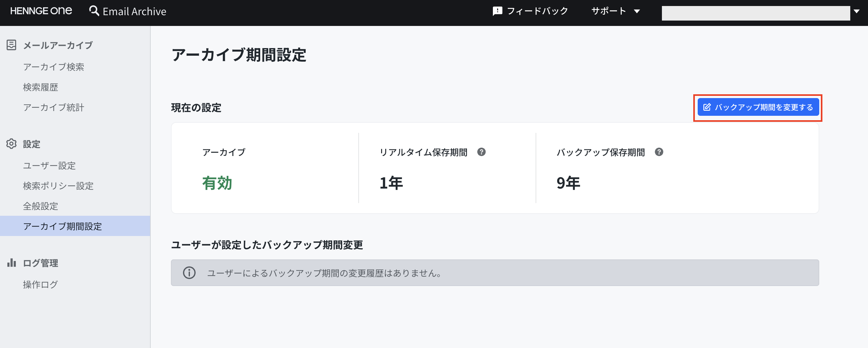
Task: Click the メールアーカイブ section icon
Action: click(x=11, y=45)
